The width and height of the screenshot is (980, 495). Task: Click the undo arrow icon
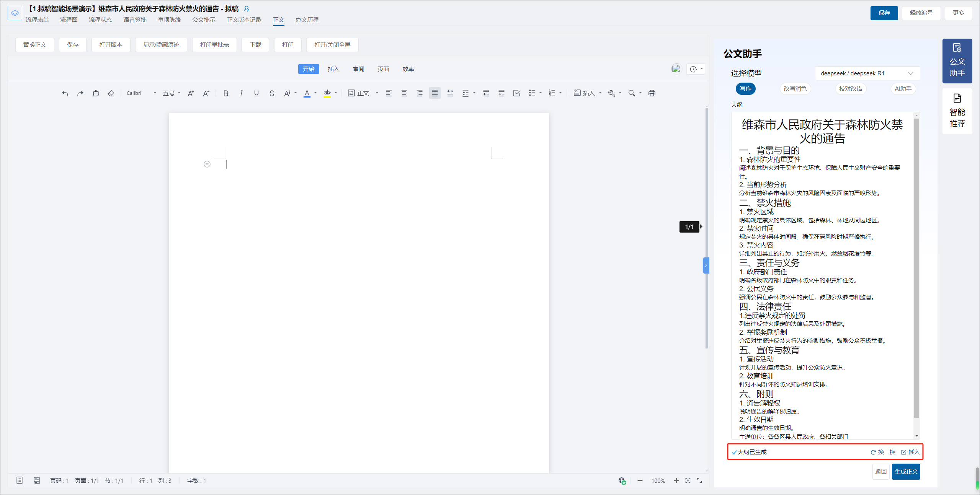(65, 93)
